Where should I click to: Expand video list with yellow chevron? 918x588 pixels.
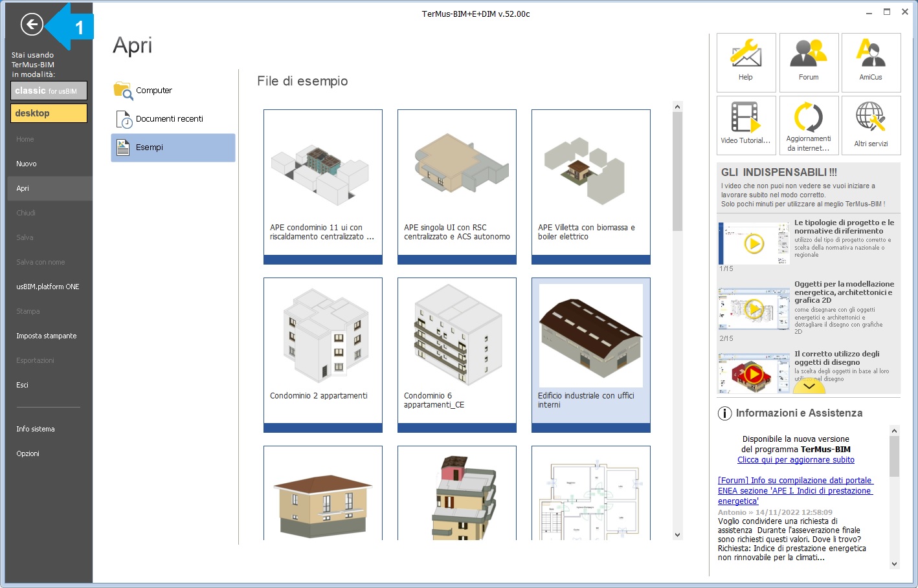pyautogui.click(x=809, y=386)
